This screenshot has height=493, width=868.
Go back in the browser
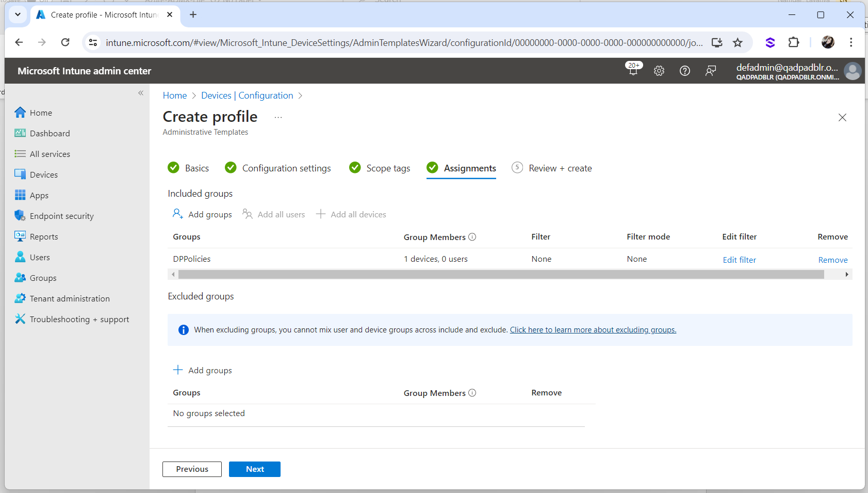19,42
